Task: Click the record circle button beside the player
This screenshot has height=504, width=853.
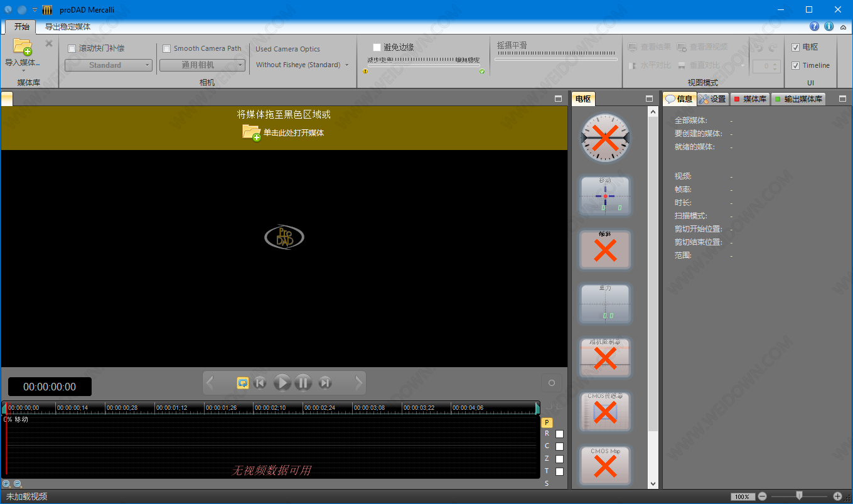Action: tap(552, 383)
